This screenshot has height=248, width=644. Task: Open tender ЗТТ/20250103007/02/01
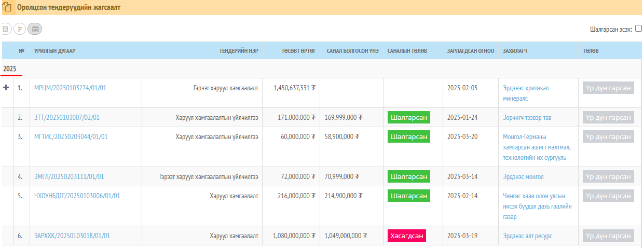[67, 117]
